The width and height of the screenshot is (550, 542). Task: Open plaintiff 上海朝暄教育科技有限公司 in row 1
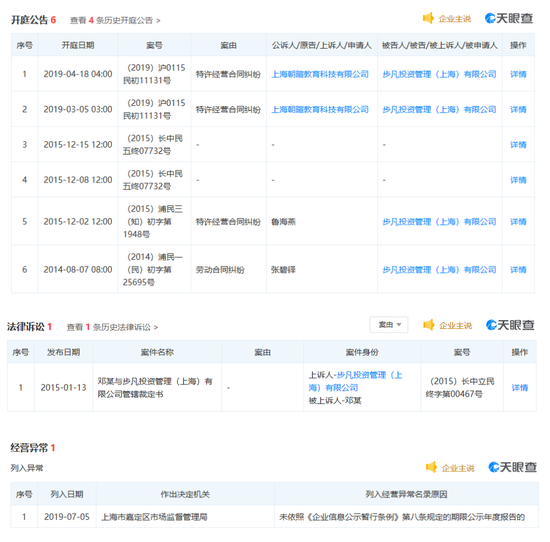point(320,74)
